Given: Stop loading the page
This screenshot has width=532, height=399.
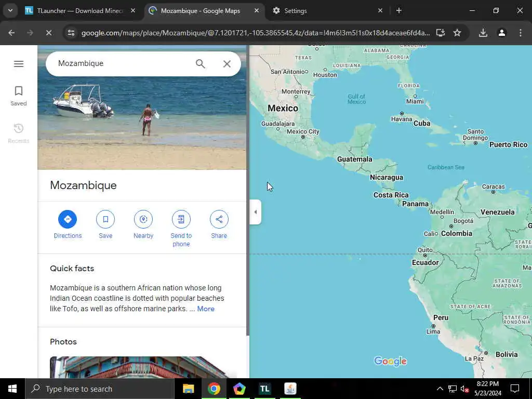Looking at the screenshot, I should (49, 33).
